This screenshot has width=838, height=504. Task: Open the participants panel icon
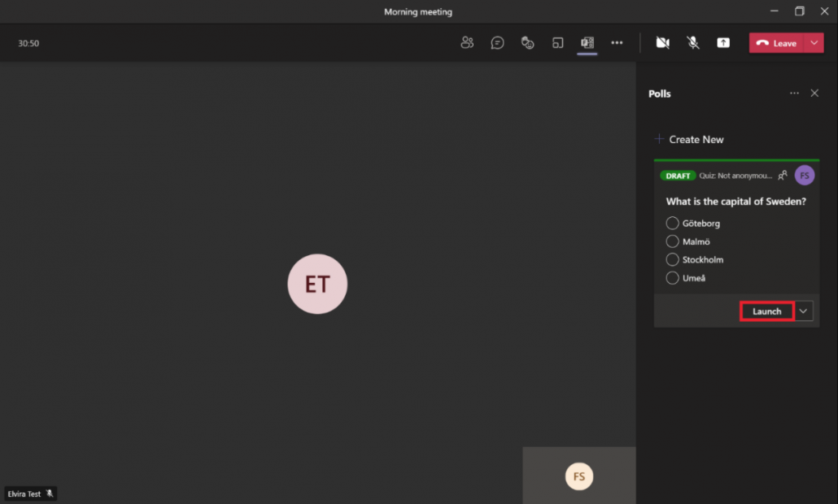(x=467, y=43)
